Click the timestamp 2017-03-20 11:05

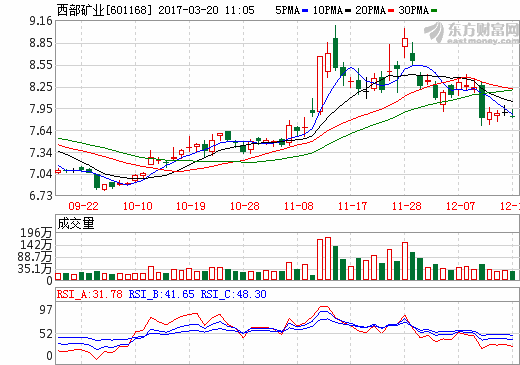tap(206, 10)
